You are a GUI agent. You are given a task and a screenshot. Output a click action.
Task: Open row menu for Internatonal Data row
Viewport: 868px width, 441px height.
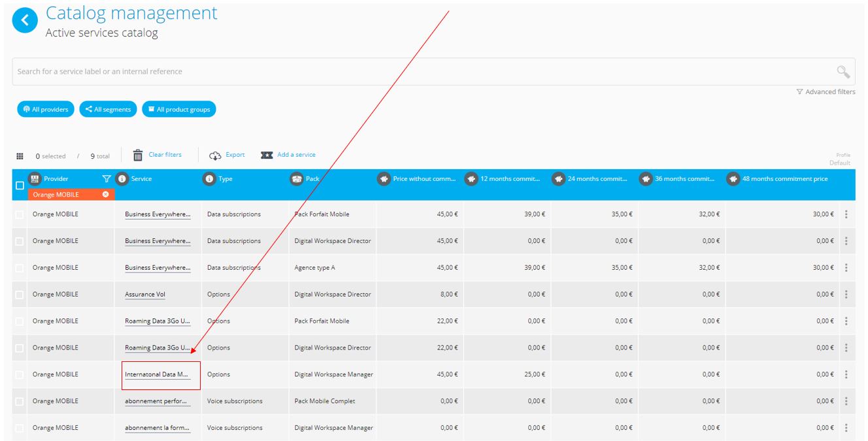tap(846, 374)
